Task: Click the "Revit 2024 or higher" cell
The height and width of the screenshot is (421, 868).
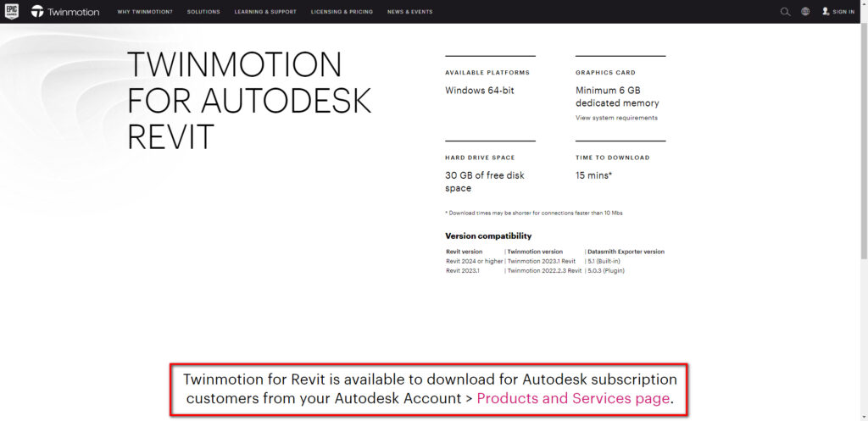Action: coord(475,261)
